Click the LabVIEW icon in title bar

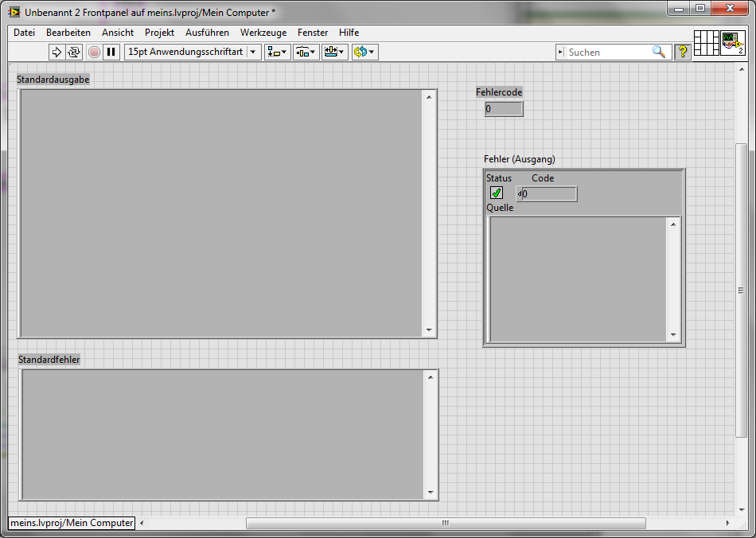(x=14, y=12)
